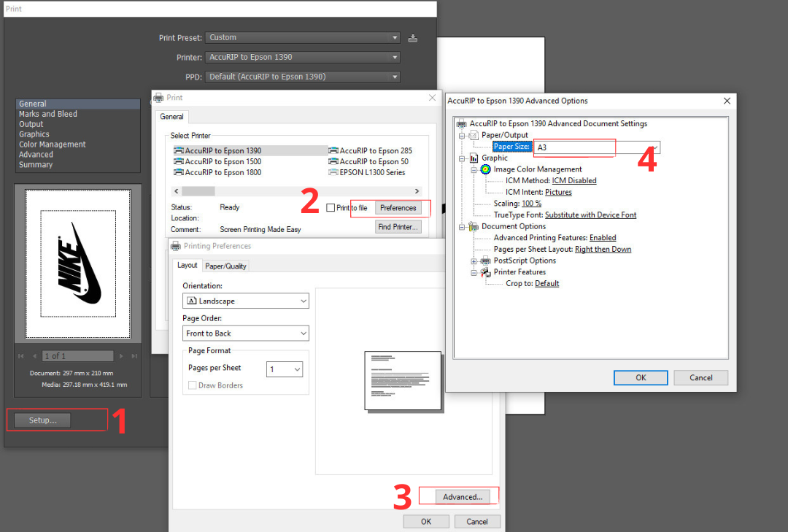The image size is (788, 532).
Task: Open the Printer dropdown showing AccuRIP to Epson 1390
Action: coord(303,58)
